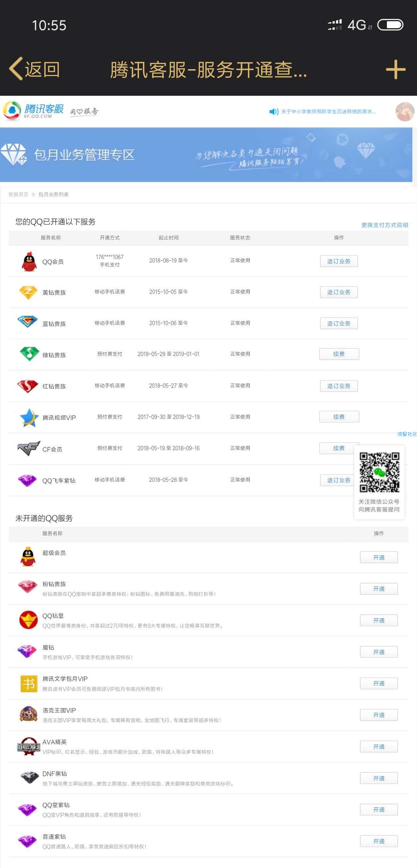
Task: Click the 绿钻贵族 green diamond icon
Action: (29, 353)
